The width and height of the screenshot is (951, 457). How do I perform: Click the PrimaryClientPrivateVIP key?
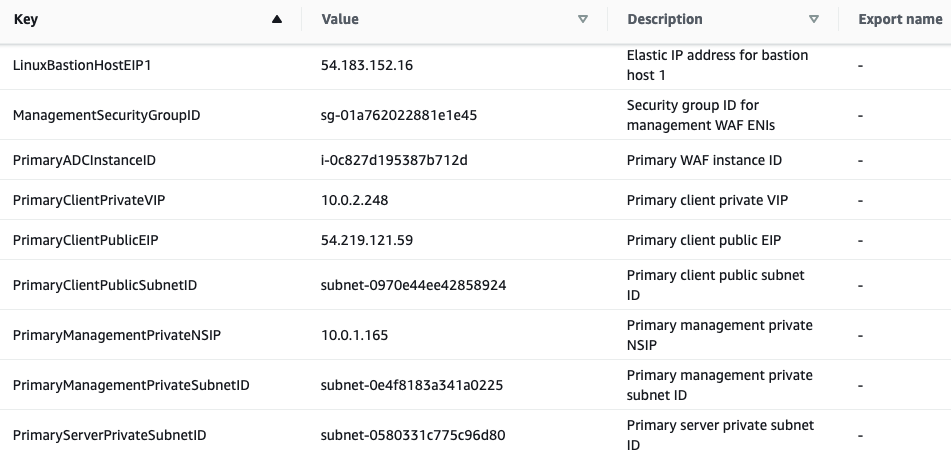point(89,200)
